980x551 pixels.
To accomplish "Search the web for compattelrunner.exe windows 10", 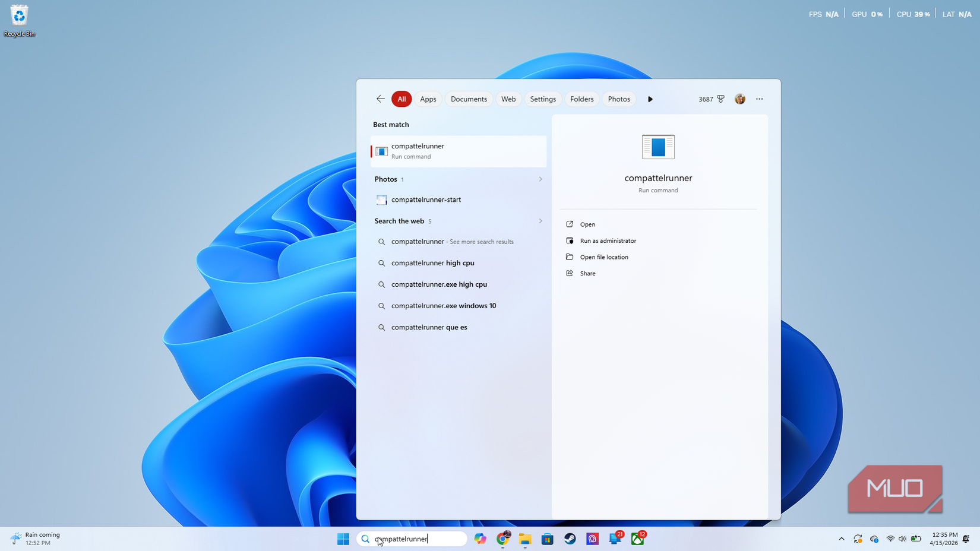I will [459, 306].
